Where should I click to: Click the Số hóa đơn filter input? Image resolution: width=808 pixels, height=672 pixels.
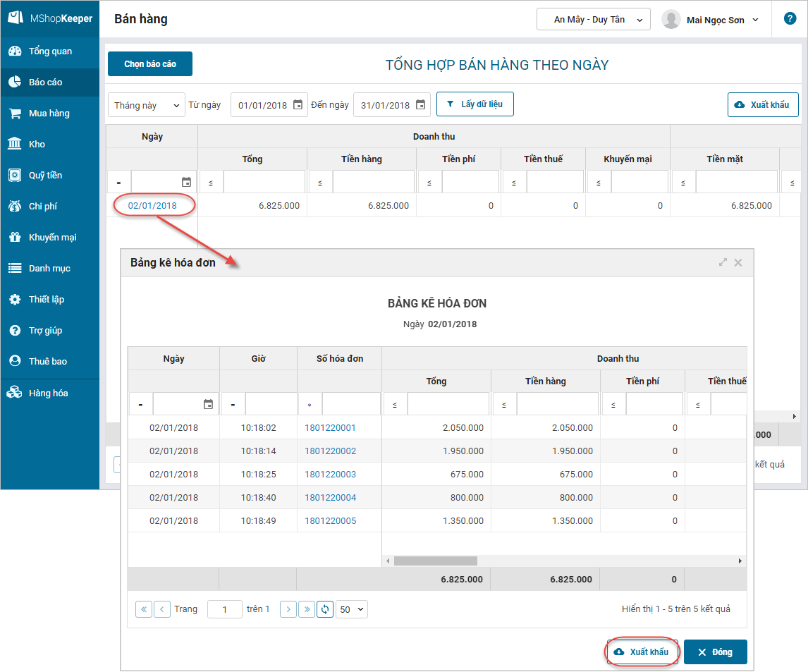click(350, 405)
